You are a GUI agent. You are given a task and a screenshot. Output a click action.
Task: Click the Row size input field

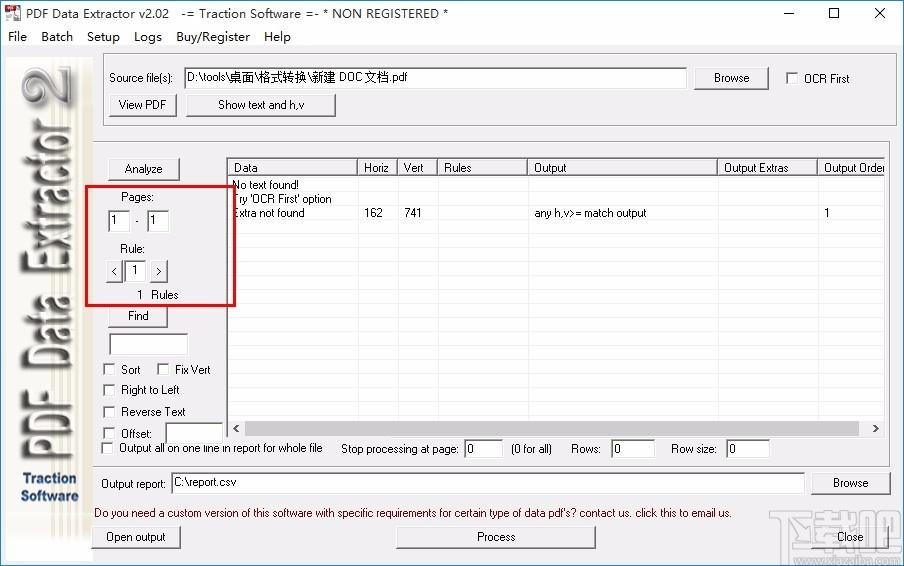748,448
